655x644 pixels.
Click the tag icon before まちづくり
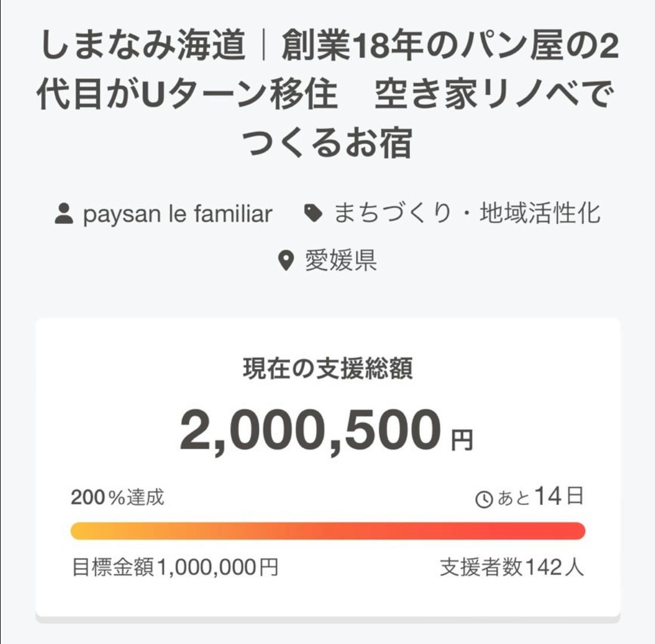[314, 214]
